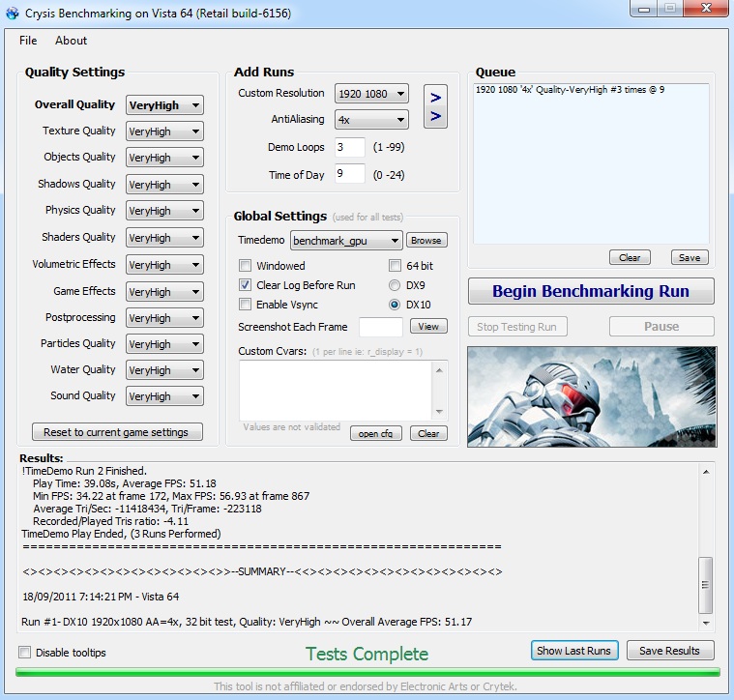This screenshot has height=700, width=734.
Task: Clear the queue list
Action: [x=630, y=257]
